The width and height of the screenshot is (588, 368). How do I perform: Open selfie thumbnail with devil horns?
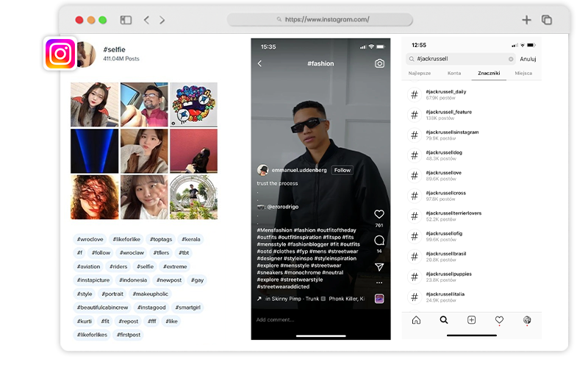pos(95,105)
